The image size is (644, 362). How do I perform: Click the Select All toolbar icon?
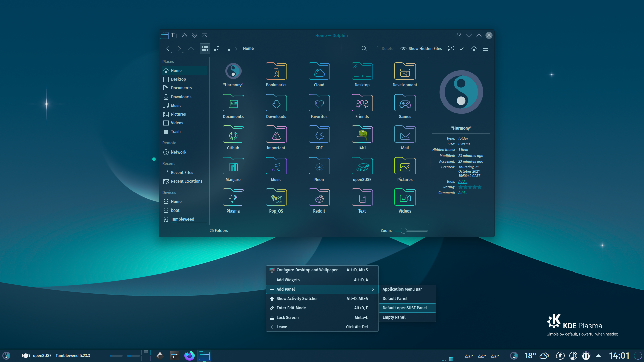point(451,49)
